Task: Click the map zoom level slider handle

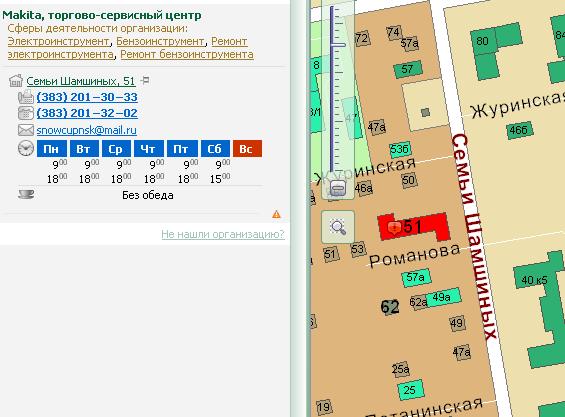Action: coord(338,45)
